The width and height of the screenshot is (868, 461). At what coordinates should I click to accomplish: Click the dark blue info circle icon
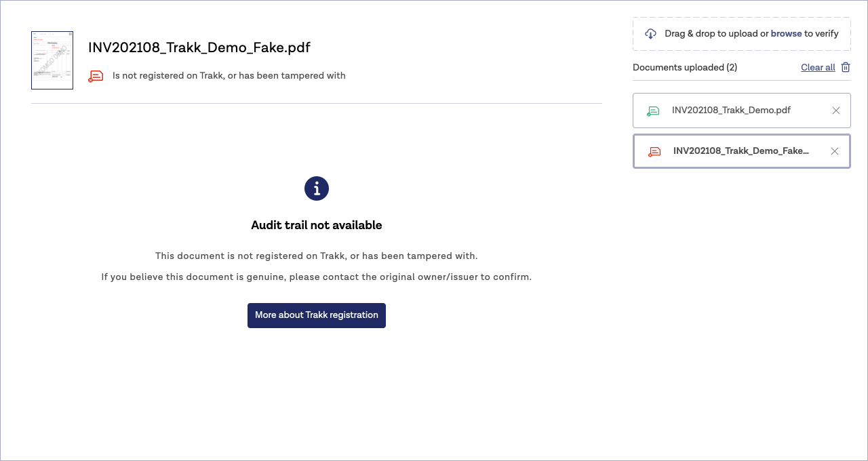(317, 188)
